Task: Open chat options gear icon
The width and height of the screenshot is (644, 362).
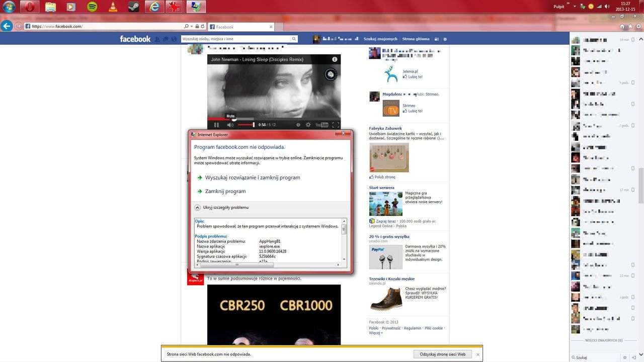Action: (625, 357)
